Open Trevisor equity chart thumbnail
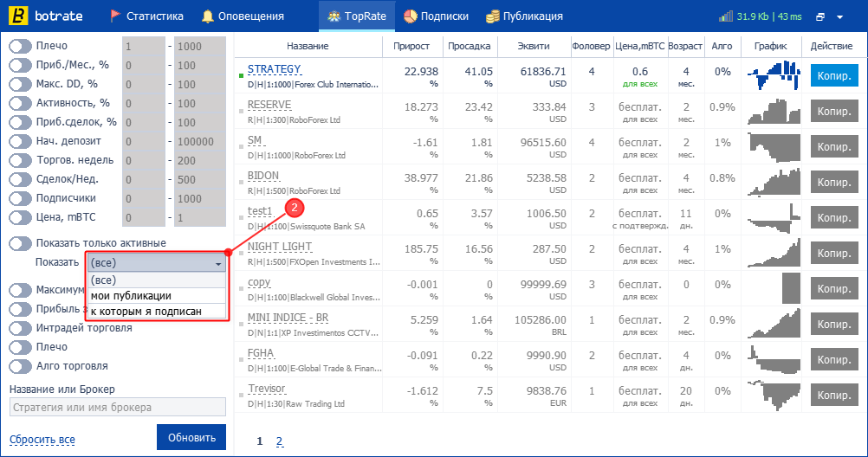This screenshot has width=868, height=457. tap(774, 395)
